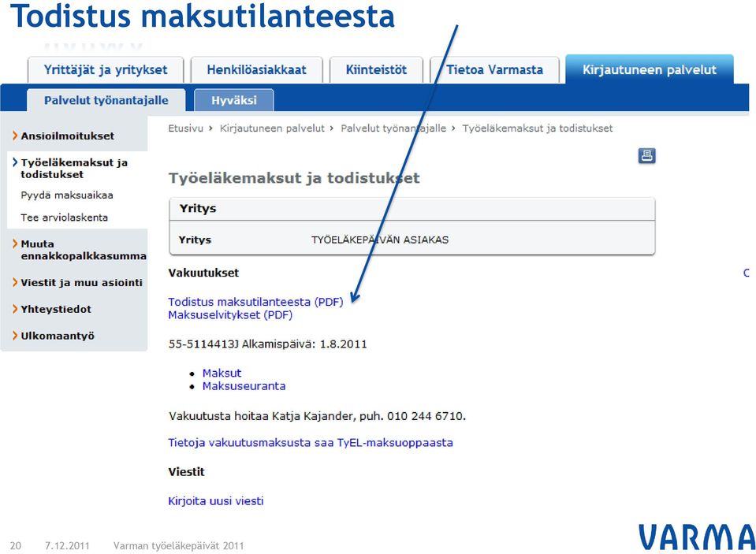Image resolution: width=756 pixels, height=554 pixels.
Task: Open Viestit ja muu asiointi
Action: [x=81, y=283]
